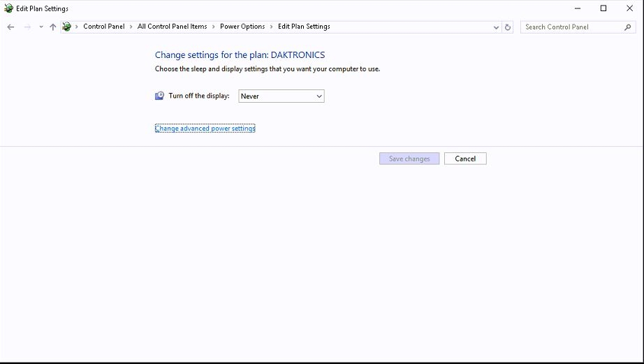Refresh the Edit Plan Settings page
This screenshot has height=364, width=644.
508,27
